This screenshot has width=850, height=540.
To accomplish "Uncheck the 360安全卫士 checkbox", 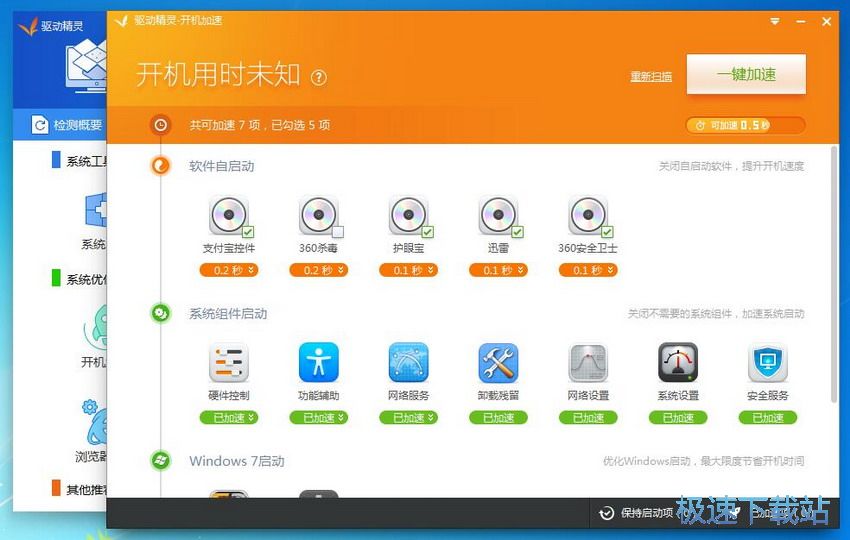I will [x=607, y=232].
